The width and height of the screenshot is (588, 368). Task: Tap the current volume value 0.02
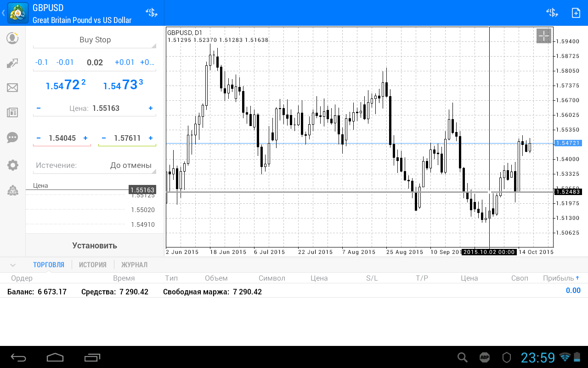95,63
